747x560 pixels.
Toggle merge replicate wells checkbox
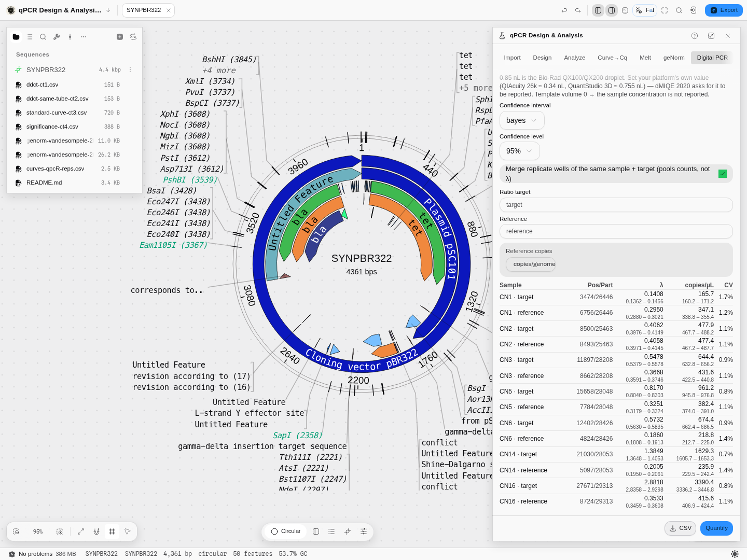coord(723,174)
